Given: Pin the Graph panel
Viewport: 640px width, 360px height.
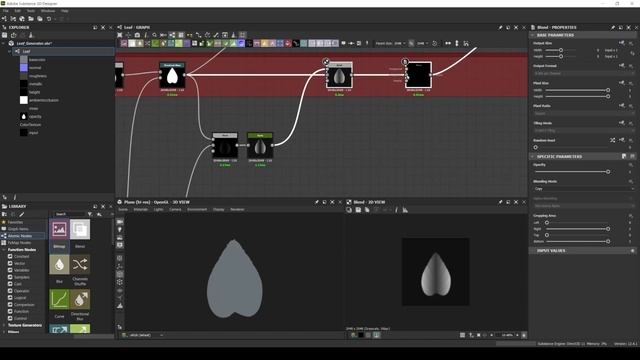Looking at the screenshot, I should pyautogui.click(x=500, y=27).
